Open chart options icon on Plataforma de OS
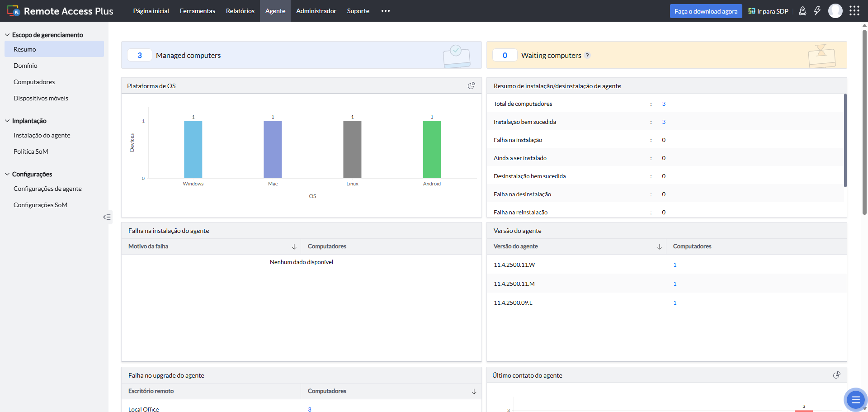 tap(471, 85)
